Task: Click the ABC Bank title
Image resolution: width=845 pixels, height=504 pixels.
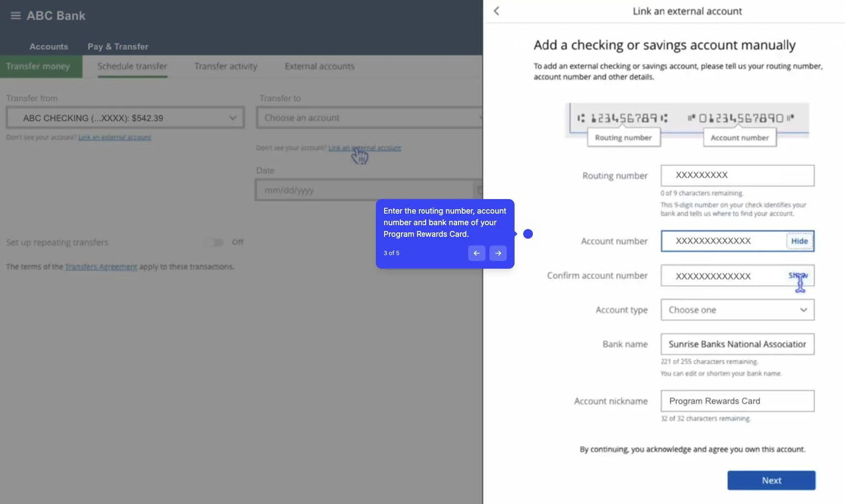Action: point(56,15)
